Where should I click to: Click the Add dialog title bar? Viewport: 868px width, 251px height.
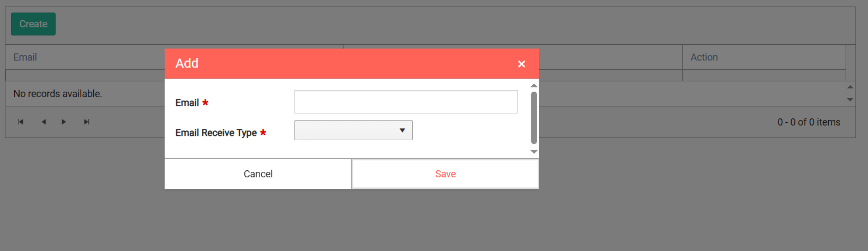(352, 63)
